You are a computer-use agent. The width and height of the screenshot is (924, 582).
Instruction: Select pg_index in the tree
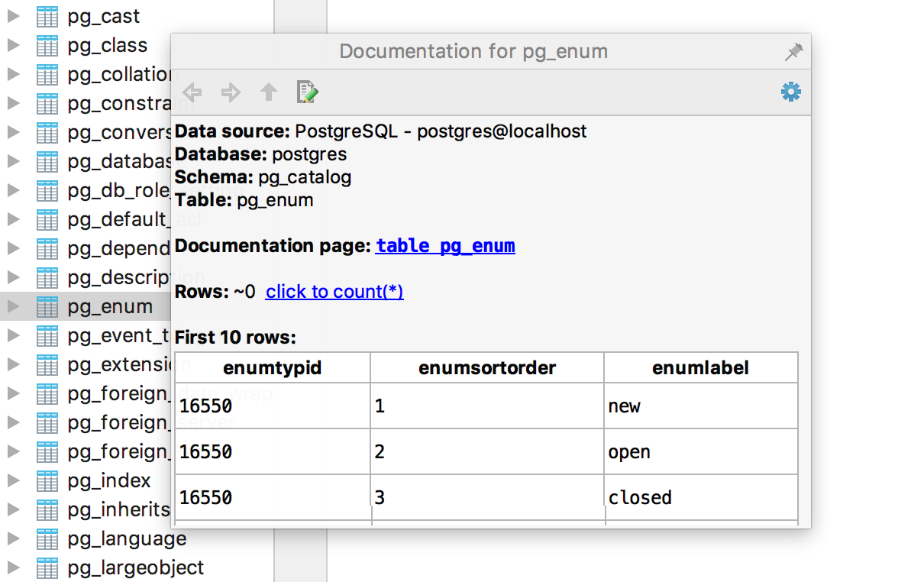click(x=109, y=480)
